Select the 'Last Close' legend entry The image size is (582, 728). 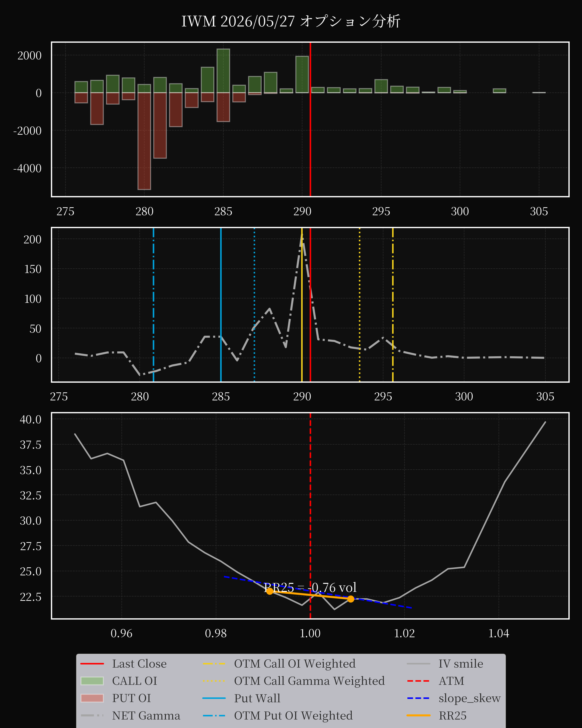click(123, 664)
